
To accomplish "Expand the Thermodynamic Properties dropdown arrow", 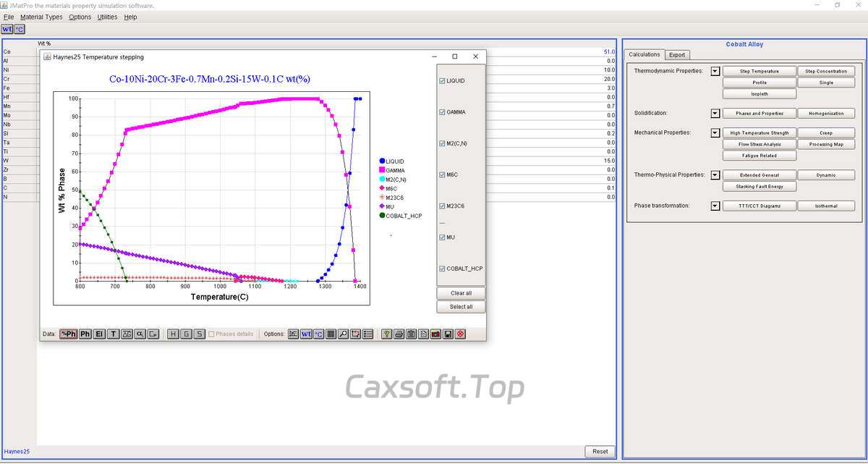I will [715, 72].
